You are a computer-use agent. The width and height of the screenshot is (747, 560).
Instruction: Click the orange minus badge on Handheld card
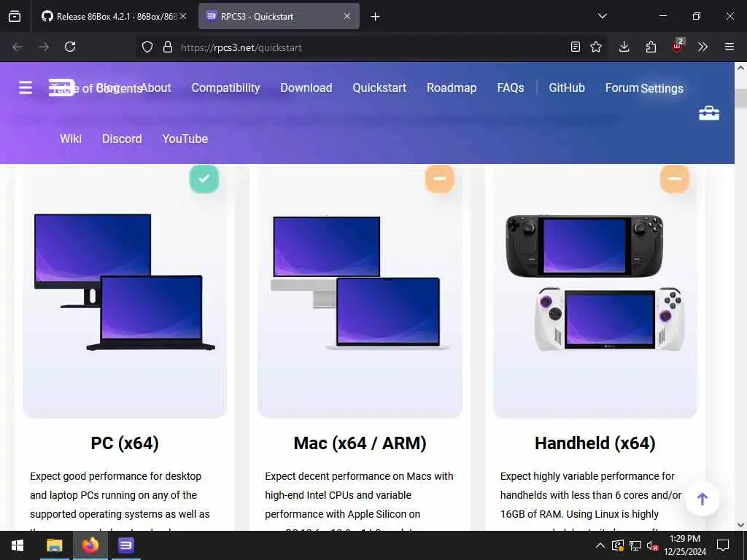675,179
